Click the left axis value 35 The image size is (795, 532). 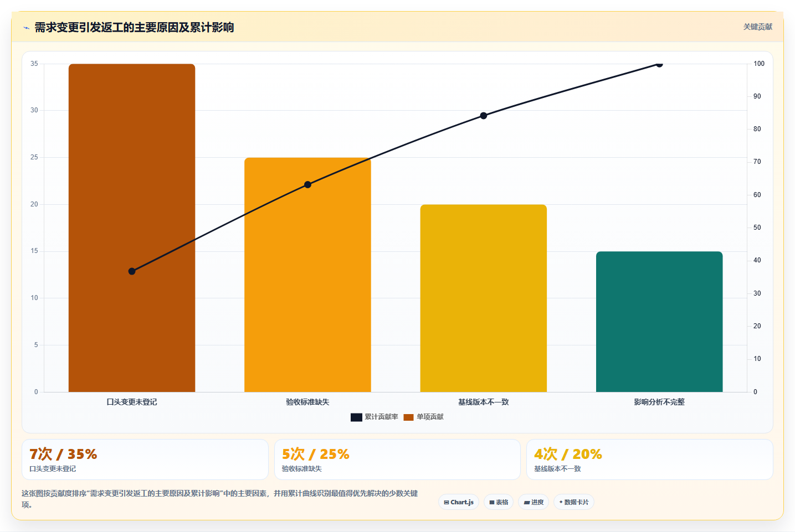pos(34,64)
